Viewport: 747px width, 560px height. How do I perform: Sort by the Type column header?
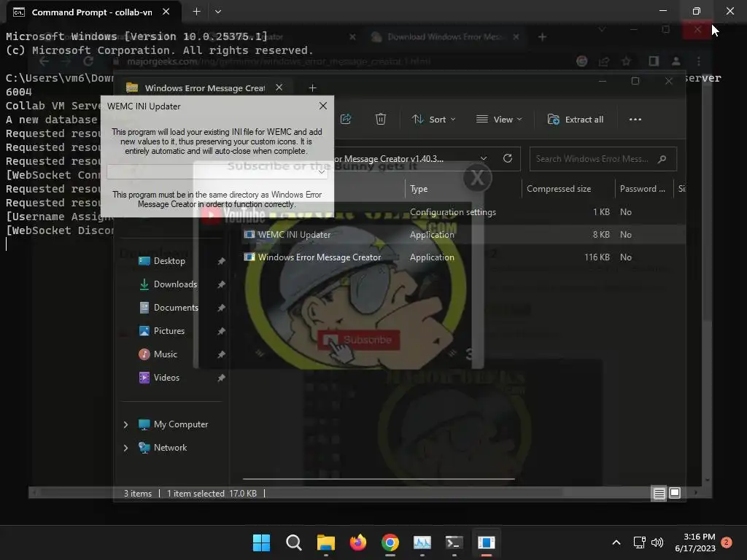pyautogui.click(x=419, y=189)
